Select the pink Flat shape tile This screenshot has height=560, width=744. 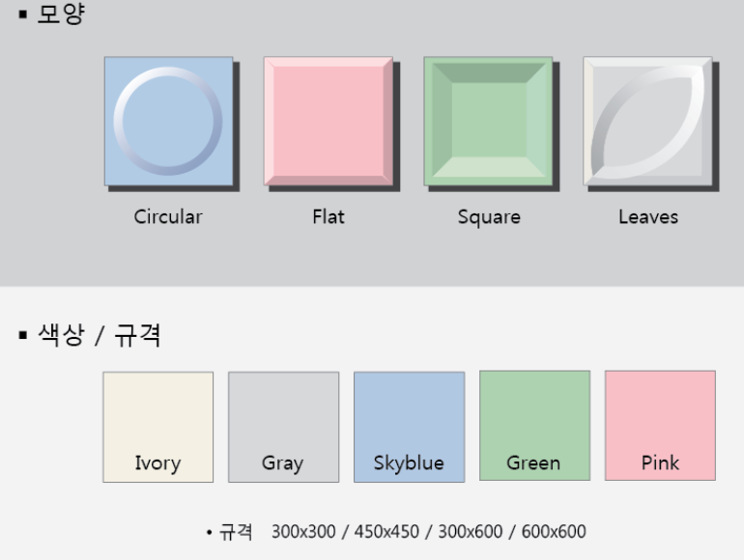click(x=329, y=122)
